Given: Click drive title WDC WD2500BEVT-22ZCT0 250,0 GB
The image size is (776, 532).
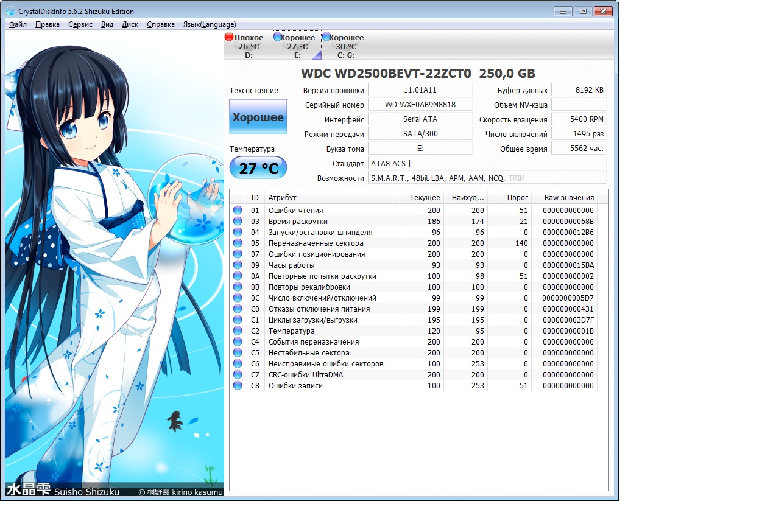Looking at the screenshot, I should tap(418, 74).
